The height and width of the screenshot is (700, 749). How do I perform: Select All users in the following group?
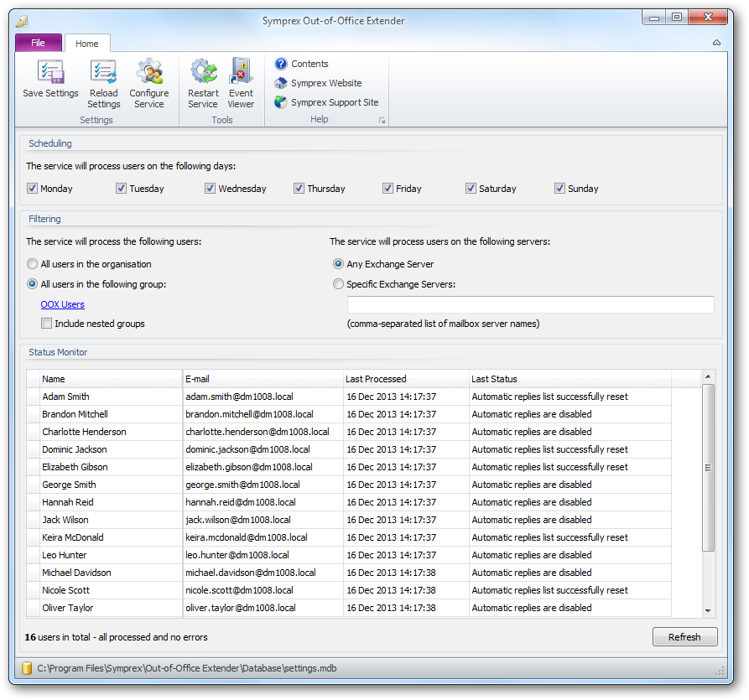click(x=32, y=283)
